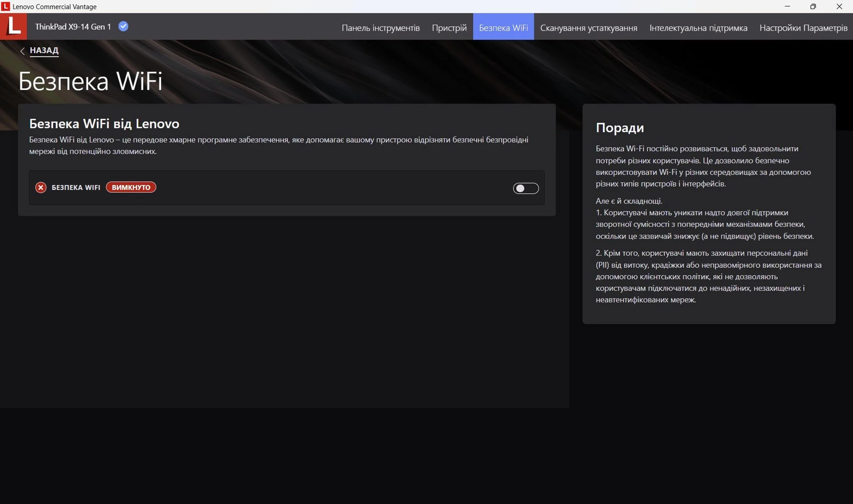
Task: Open the Панель інструментів tab
Action: [x=380, y=28]
